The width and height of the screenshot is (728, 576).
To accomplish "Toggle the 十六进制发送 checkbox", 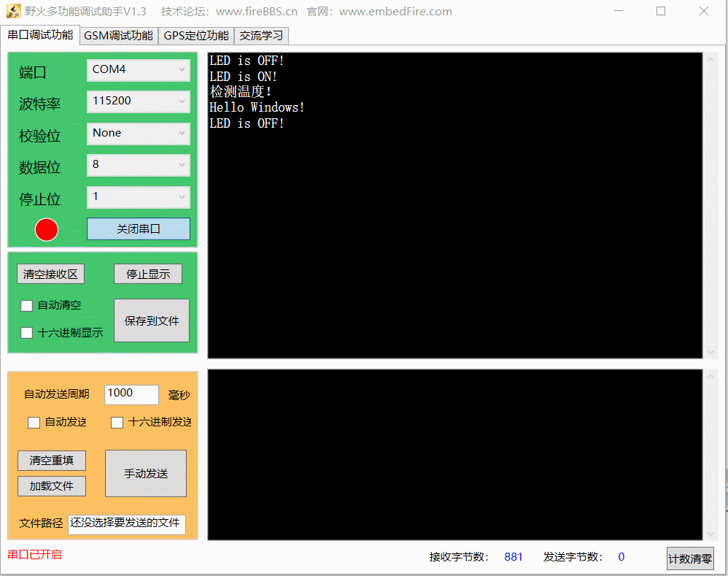I will [x=117, y=423].
